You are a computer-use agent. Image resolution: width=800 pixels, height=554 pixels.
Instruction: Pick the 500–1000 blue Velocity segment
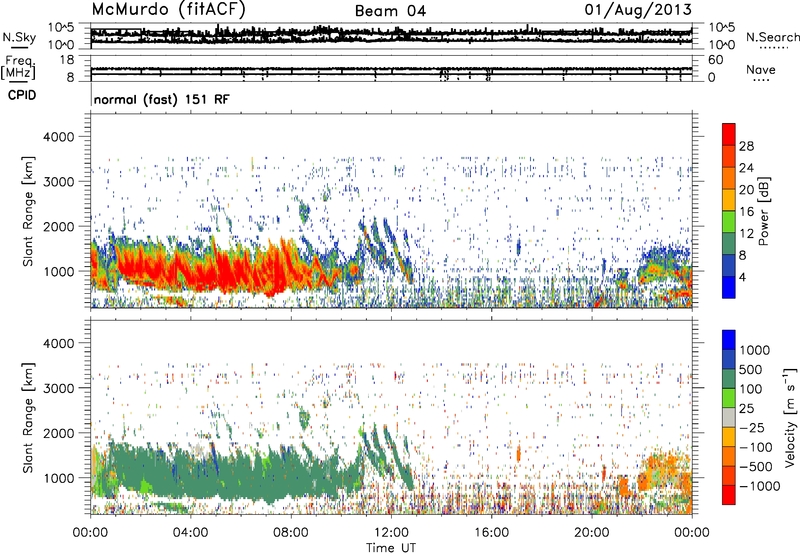pyautogui.click(x=729, y=359)
